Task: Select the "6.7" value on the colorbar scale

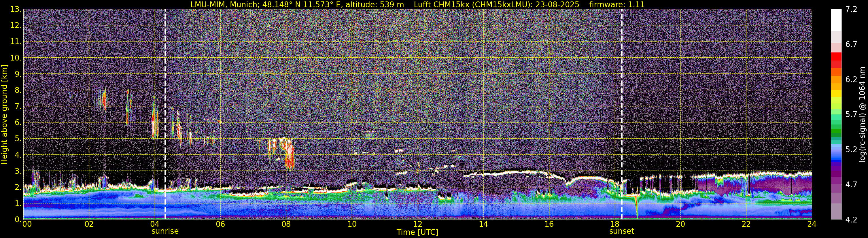Action: (x=852, y=44)
